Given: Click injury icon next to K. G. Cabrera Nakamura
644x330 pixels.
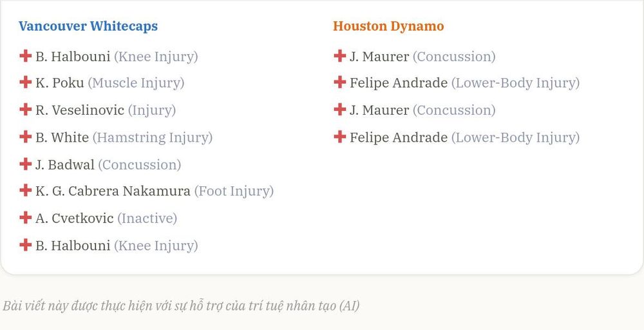Looking at the screenshot, I should 26,190.
